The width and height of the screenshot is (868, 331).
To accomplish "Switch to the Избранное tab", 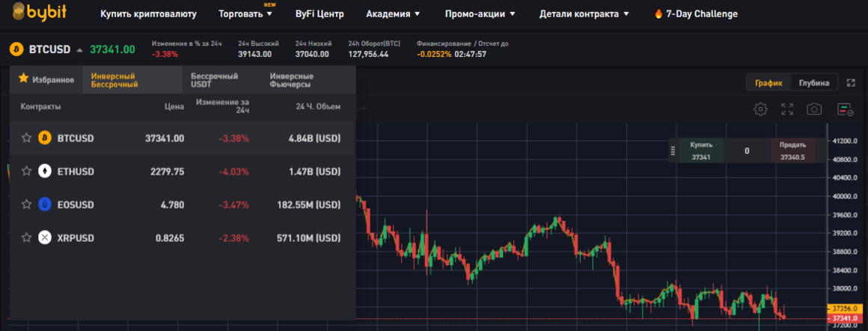I will (46, 79).
